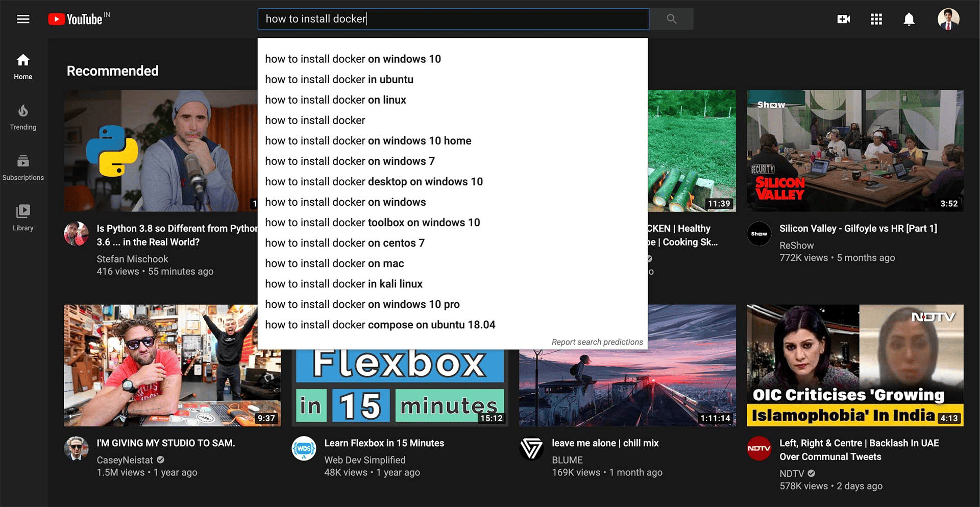This screenshot has width=980, height=507.
Task: Click the '169K views • 1 month ago' text
Action: click(607, 472)
